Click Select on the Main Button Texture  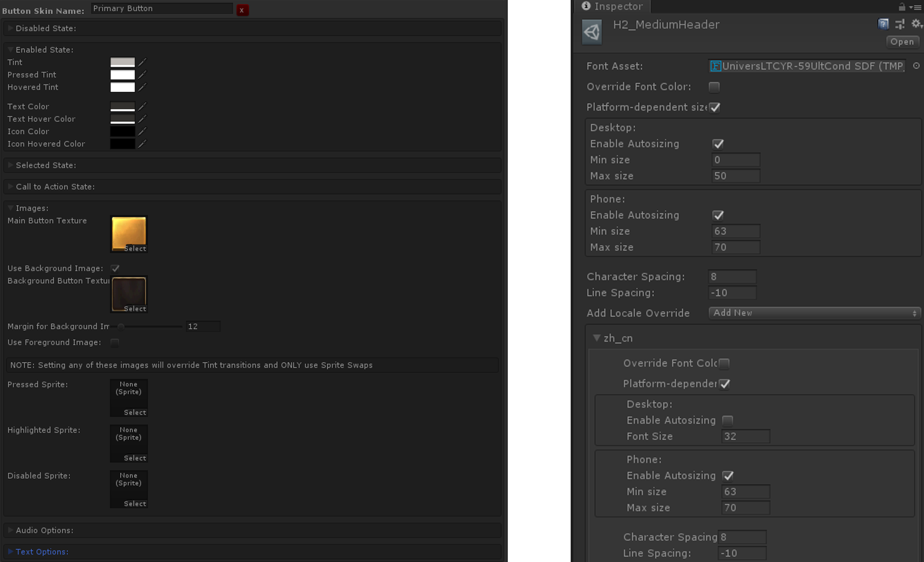137,250
